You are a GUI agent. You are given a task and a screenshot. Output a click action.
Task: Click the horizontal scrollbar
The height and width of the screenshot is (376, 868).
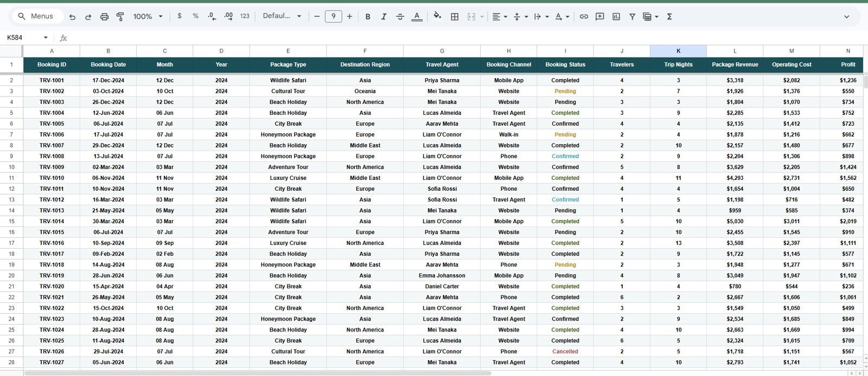point(258,373)
